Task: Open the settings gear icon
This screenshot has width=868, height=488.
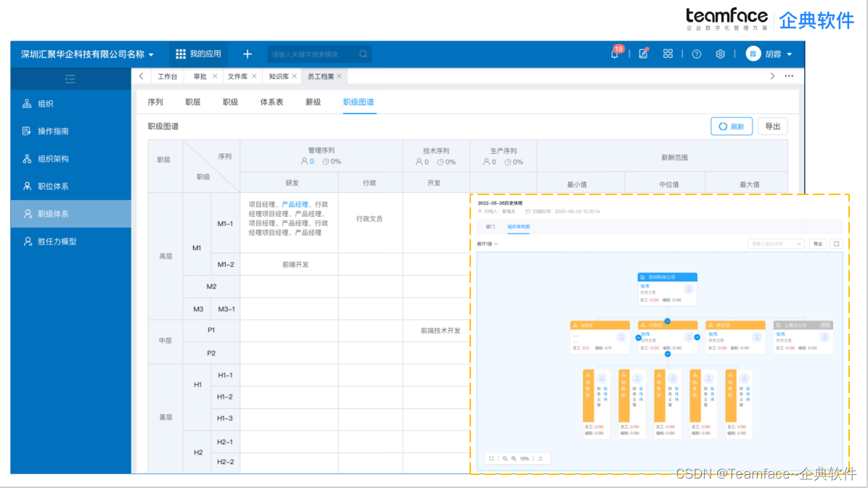Action: coord(720,54)
